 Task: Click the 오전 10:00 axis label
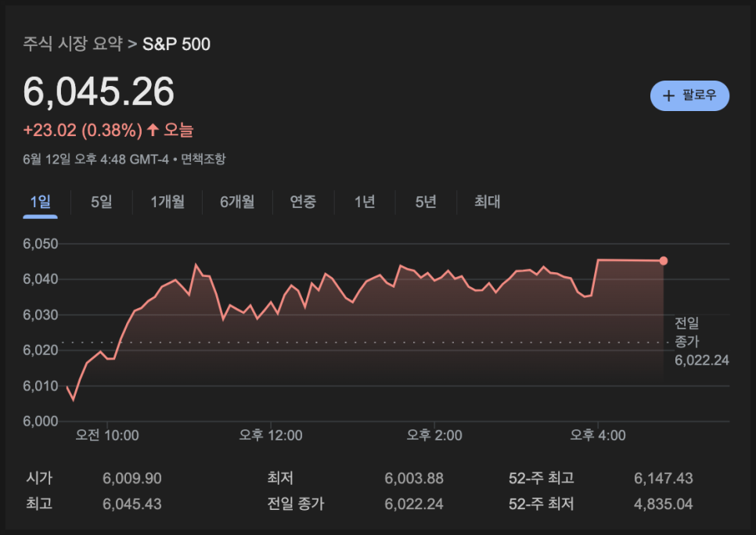pyautogui.click(x=107, y=435)
